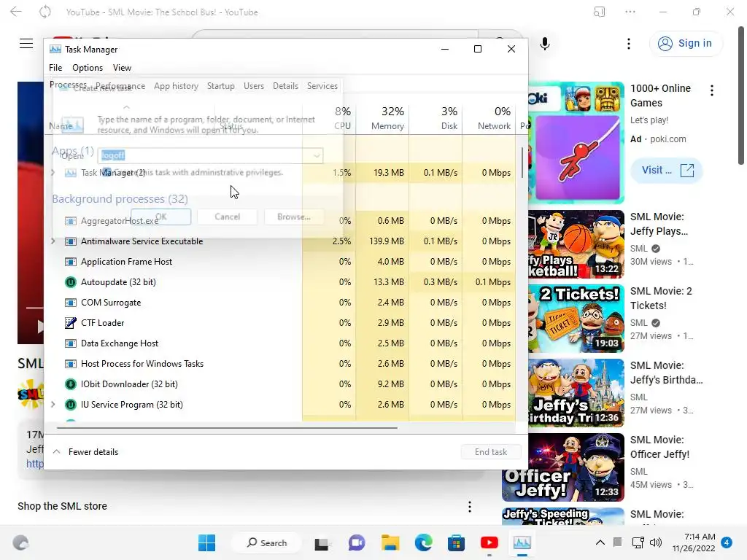The width and height of the screenshot is (747, 560).
Task: Show hidden icons with the tray chevron
Action: click(x=600, y=542)
